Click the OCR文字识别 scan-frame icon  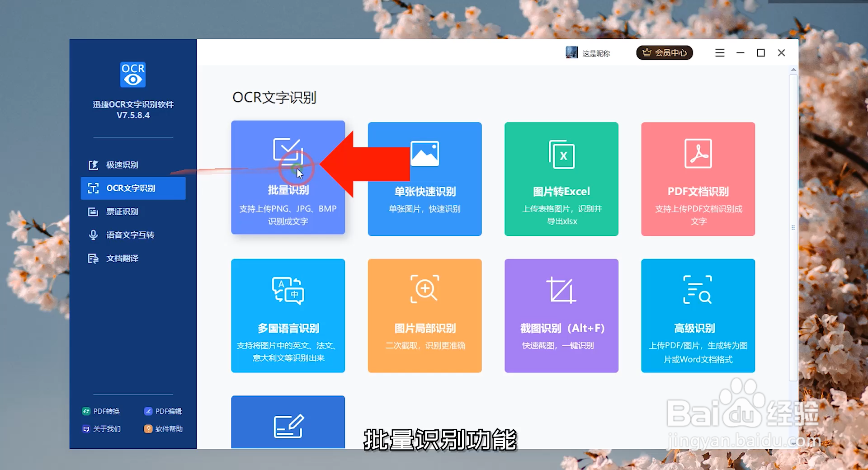93,188
